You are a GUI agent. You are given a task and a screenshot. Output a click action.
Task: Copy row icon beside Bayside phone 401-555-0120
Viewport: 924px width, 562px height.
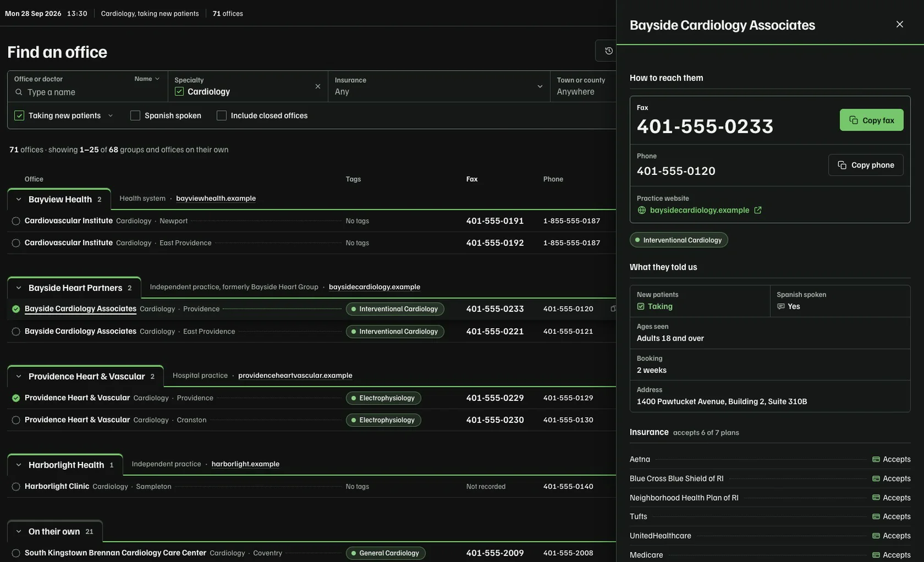pyautogui.click(x=613, y=309)
